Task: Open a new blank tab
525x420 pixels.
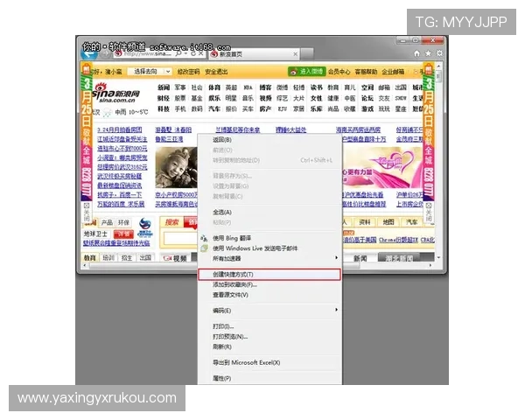Action: (x=307, y=53)
